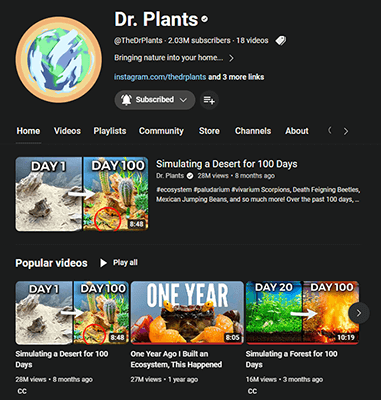Click the ONE YEAR crab thumbnail
Viewport: 381px width, 400px height.
[187, 313]
